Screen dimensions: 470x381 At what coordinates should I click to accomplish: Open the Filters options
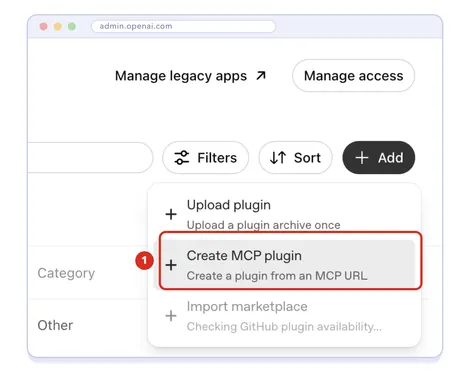point(205,158)
